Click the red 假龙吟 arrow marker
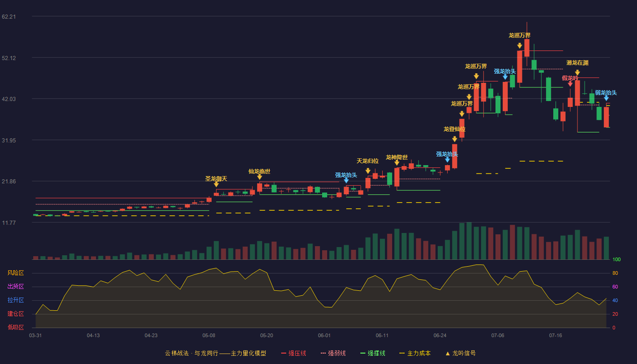This screenshot has height=364, width=637. point(570,84)
